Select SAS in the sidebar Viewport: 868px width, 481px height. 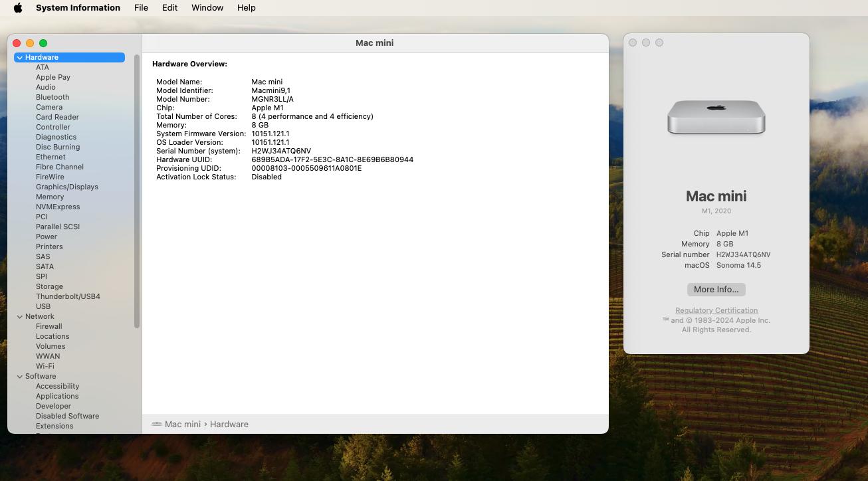pyautogui.click(x=43, y=256)
